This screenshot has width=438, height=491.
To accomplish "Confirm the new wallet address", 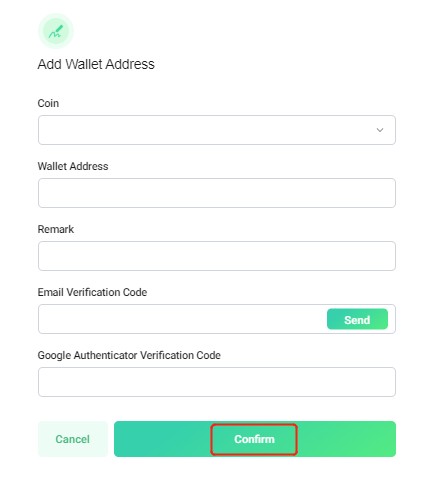I will [x=255, y=439].
